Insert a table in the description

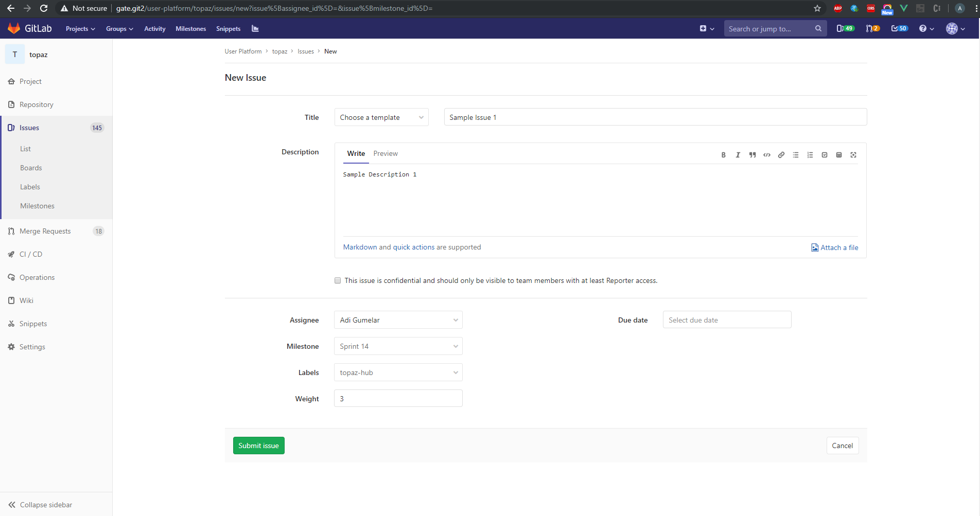(x=838, y=155)
